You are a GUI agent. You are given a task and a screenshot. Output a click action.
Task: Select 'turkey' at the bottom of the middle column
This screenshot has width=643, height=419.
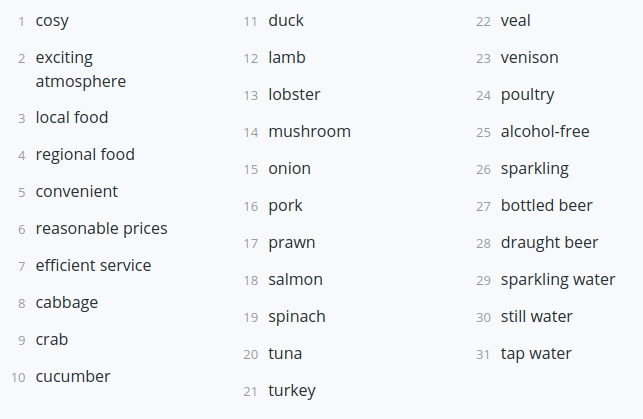tap(292, 391)
